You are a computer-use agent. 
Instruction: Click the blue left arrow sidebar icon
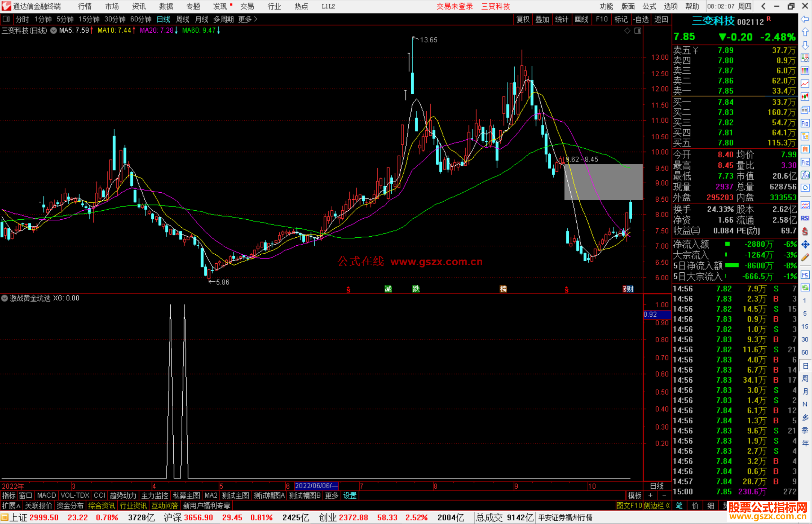click(805, 19)
